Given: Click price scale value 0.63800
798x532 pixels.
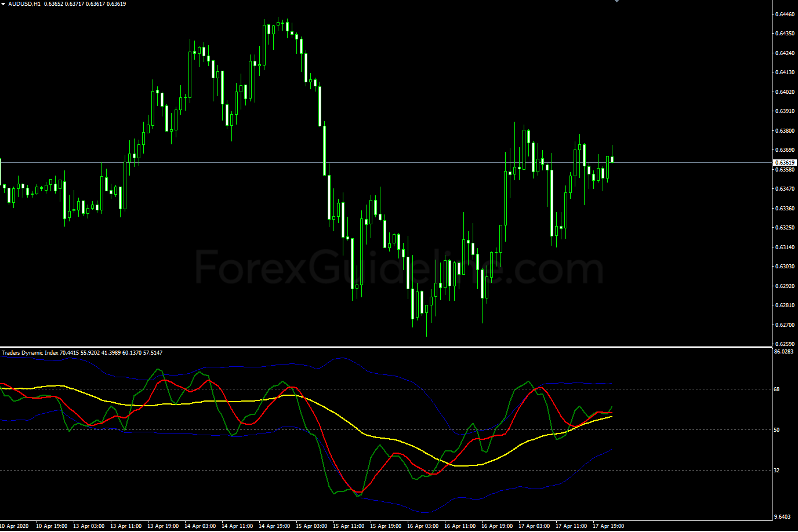Looking at the screenshot, I should tap(785, 130).
